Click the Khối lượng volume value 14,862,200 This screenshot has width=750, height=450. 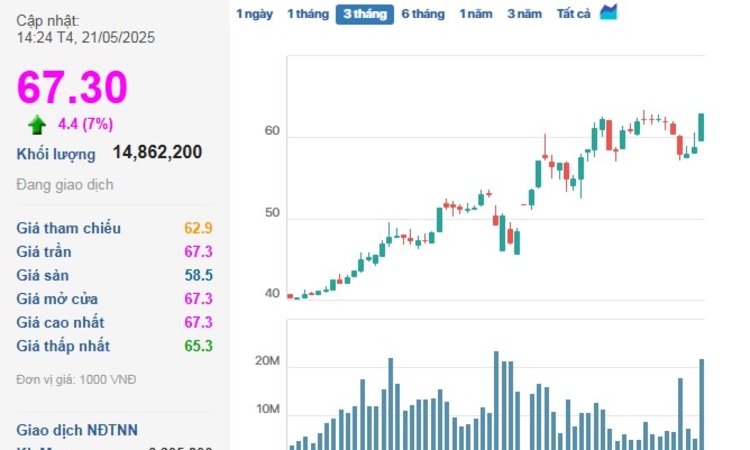157,152
